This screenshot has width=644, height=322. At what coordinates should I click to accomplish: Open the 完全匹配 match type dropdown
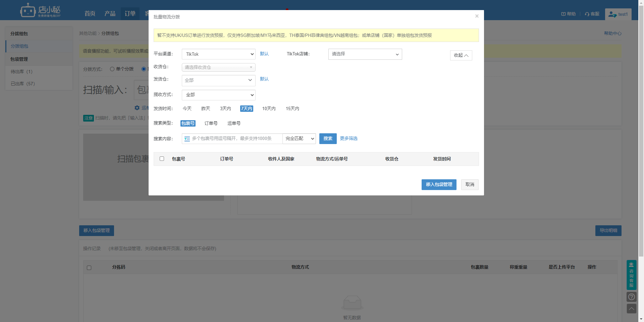299,139
